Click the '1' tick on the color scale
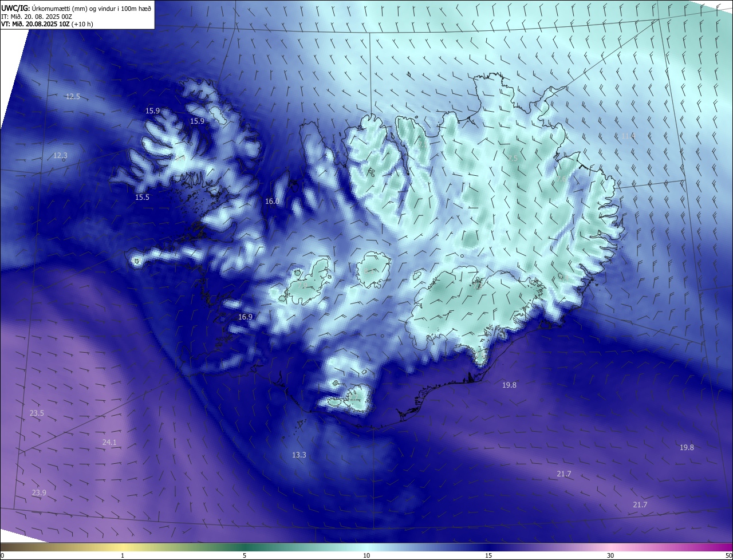Image resolution: width=733 pixels, height=560 pixels. 123,555
